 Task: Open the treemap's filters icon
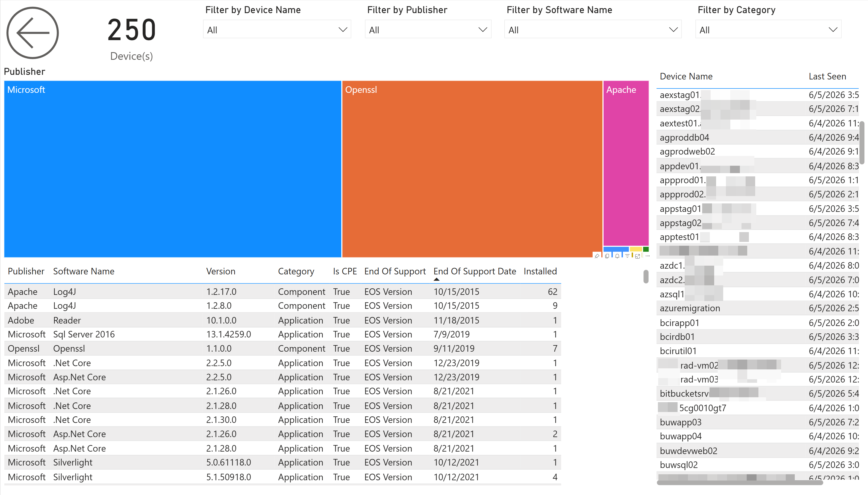(x=628, y=256)
